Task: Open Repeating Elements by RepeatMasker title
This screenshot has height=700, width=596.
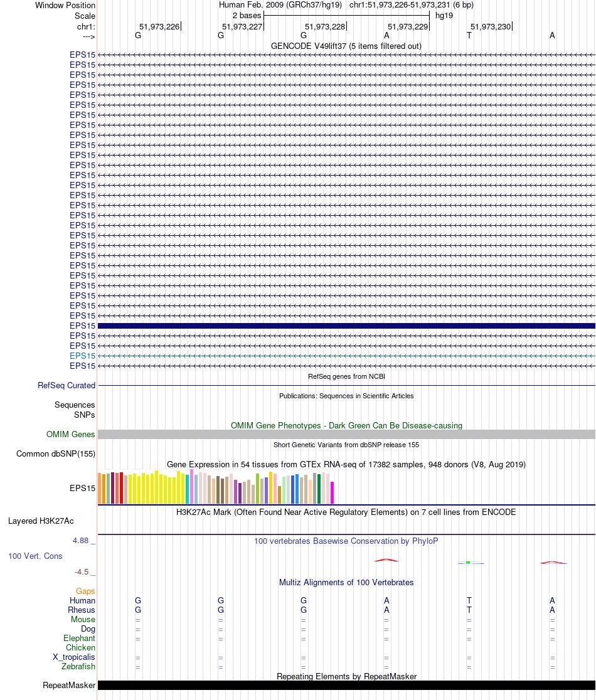Action: (346, 676)
